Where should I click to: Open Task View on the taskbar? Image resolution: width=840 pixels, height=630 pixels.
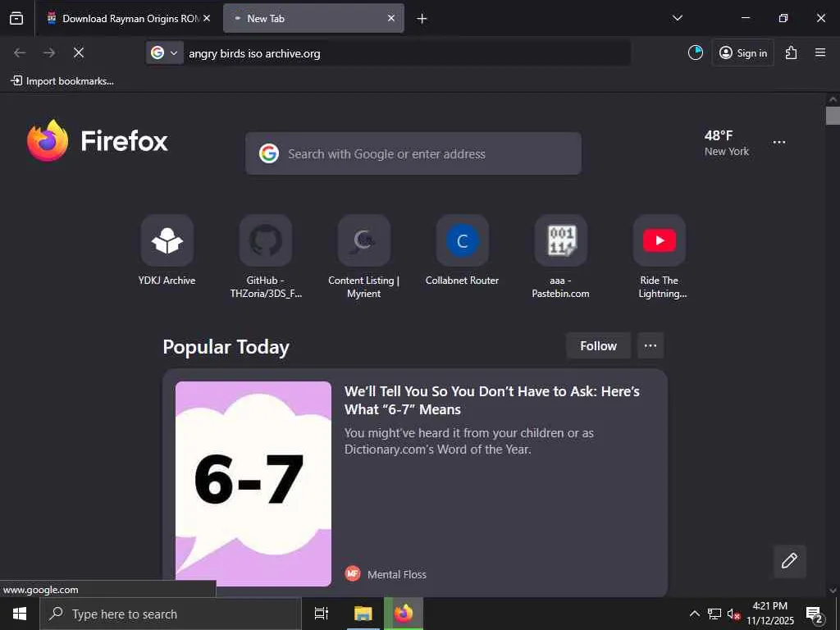[322, 614]
